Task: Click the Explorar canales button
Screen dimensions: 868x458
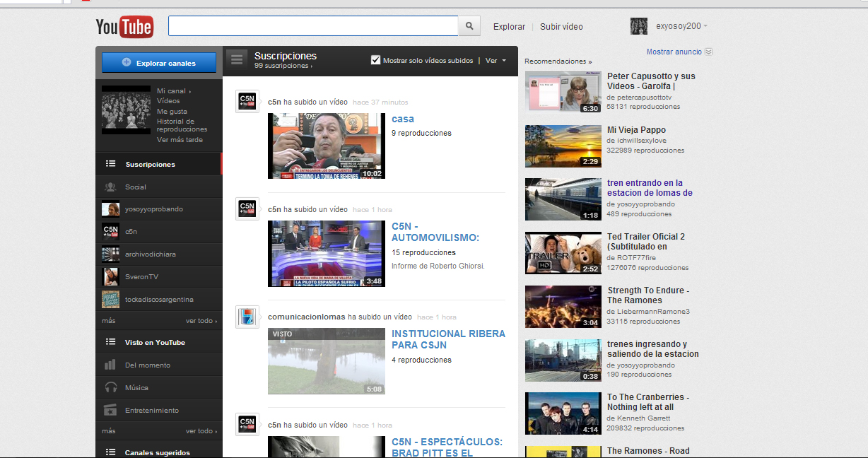Action: pos(159,63)
